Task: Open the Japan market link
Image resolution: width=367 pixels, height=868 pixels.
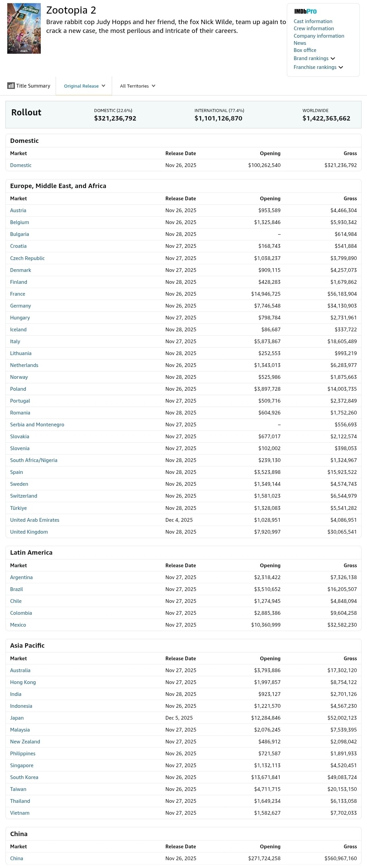Action: click(17, 718)
